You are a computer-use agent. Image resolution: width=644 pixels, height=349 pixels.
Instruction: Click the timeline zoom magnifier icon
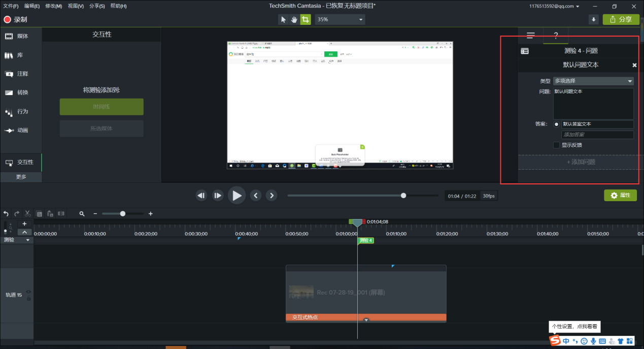point(82,214)
